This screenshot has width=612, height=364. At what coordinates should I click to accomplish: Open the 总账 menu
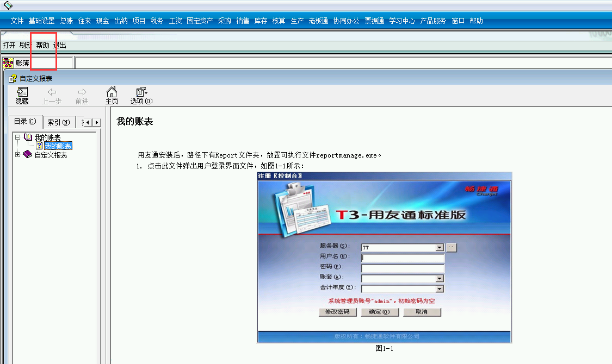tap(67, 21)
